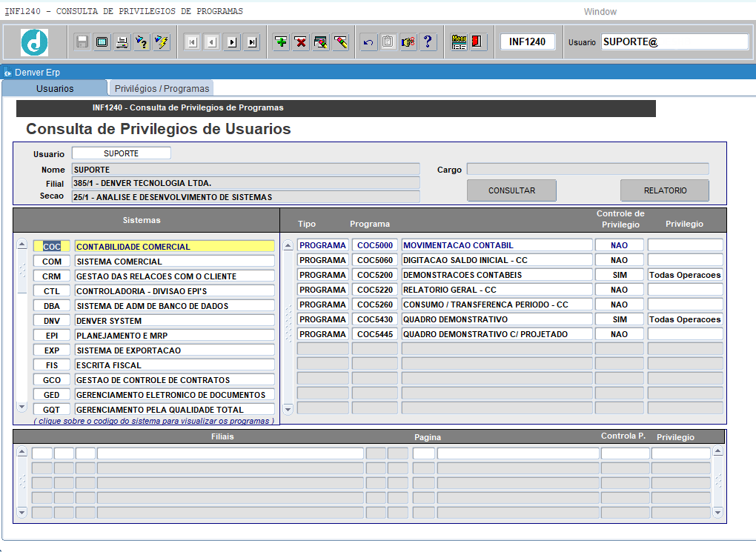Click the Help question mark icon

tap(428, 42)
